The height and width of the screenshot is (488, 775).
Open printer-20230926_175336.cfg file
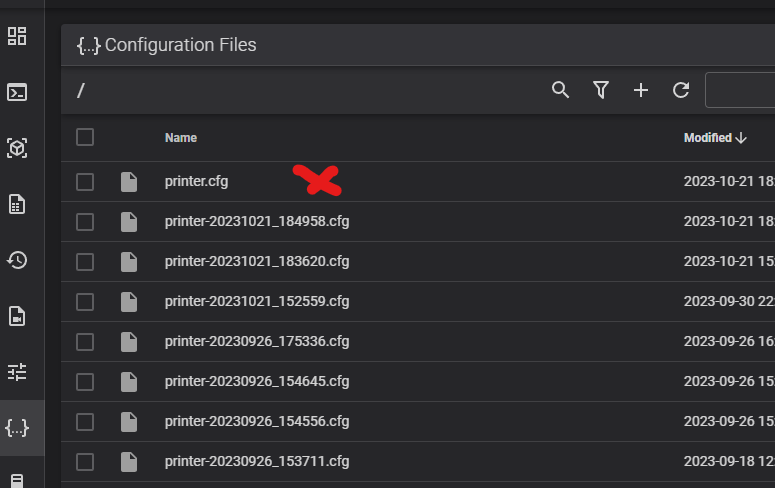257,342
